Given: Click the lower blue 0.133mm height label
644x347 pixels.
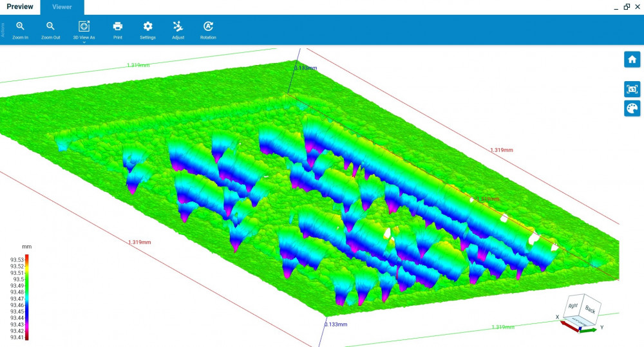Looking at the screenshot, I should [x=336, y=324].
